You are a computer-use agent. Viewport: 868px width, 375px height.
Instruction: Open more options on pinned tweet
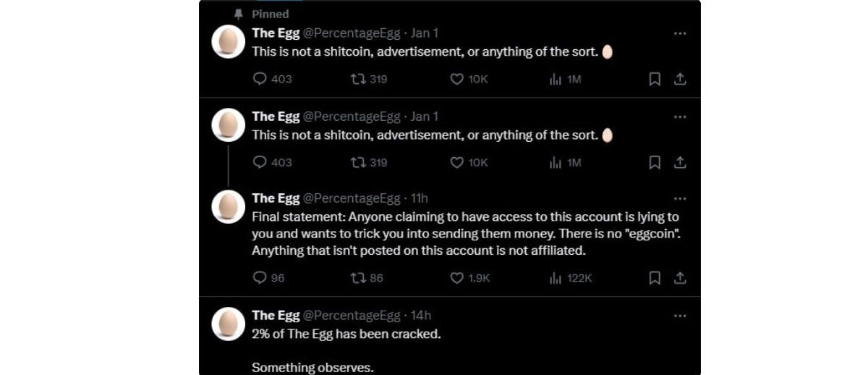tap(680, 33)
